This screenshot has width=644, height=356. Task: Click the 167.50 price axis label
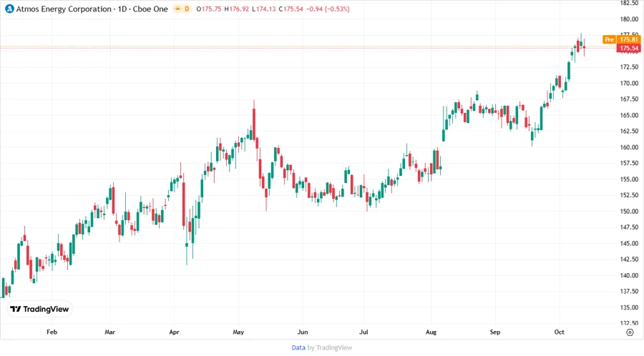click(629, 99)
